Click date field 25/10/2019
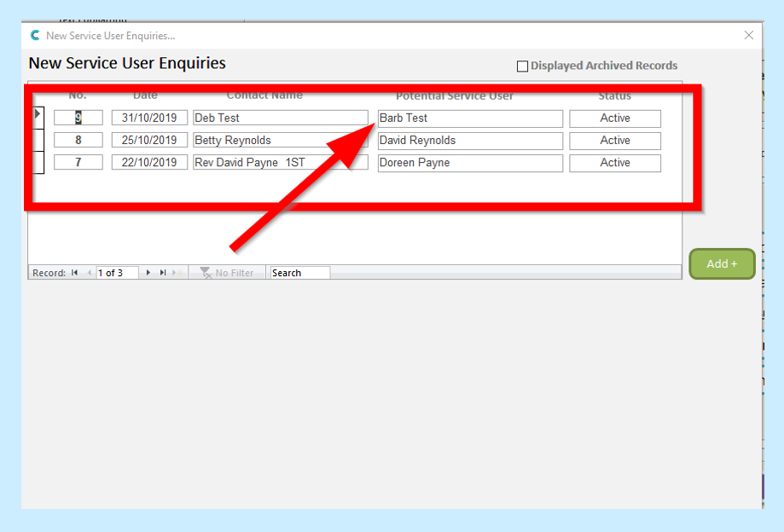This screenshot has height=532, width=784. tap(149, 141)
